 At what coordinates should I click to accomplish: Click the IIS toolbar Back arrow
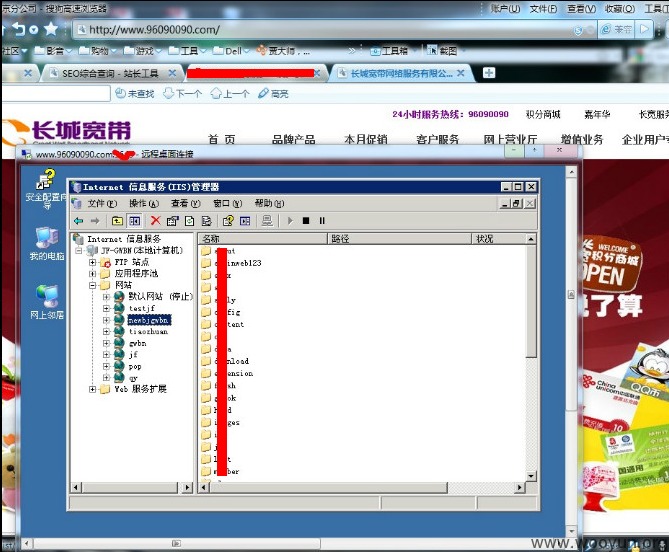pos(79,221)
